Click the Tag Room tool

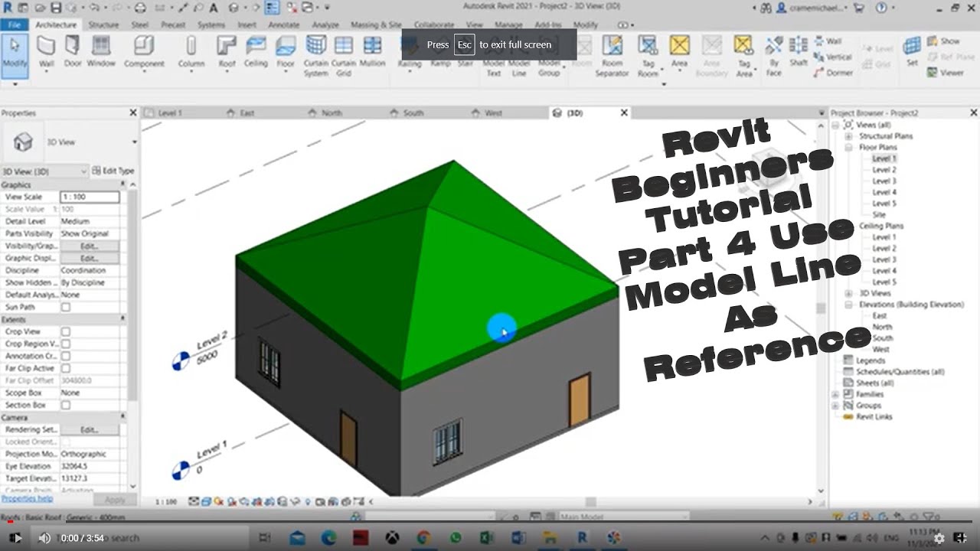click(648, 55)
